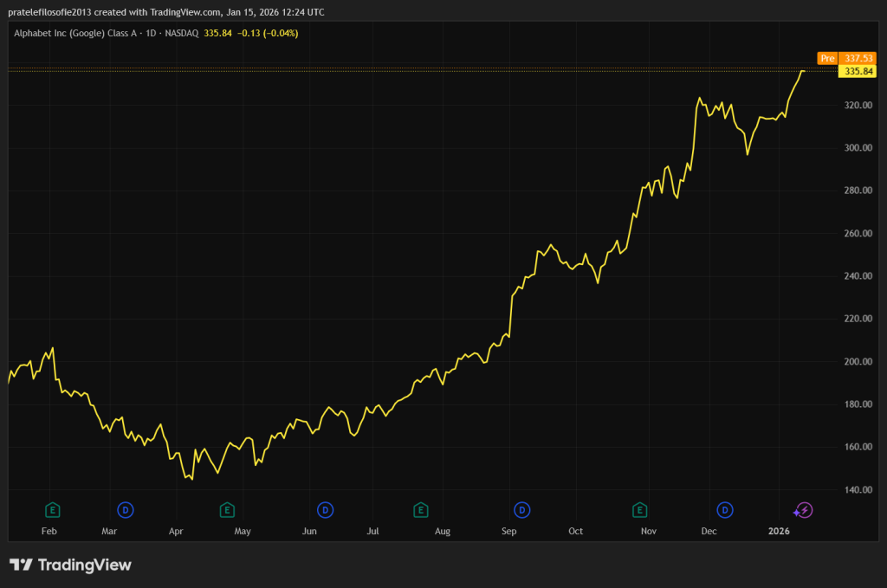
Task: Click the dividend marker above Mar
Action: click(126, 509)
